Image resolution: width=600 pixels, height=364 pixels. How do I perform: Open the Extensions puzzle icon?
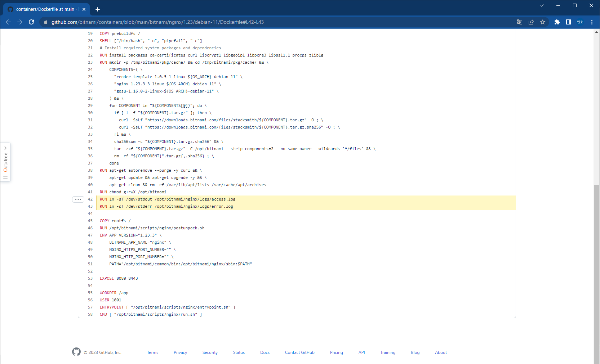(557, 22)
